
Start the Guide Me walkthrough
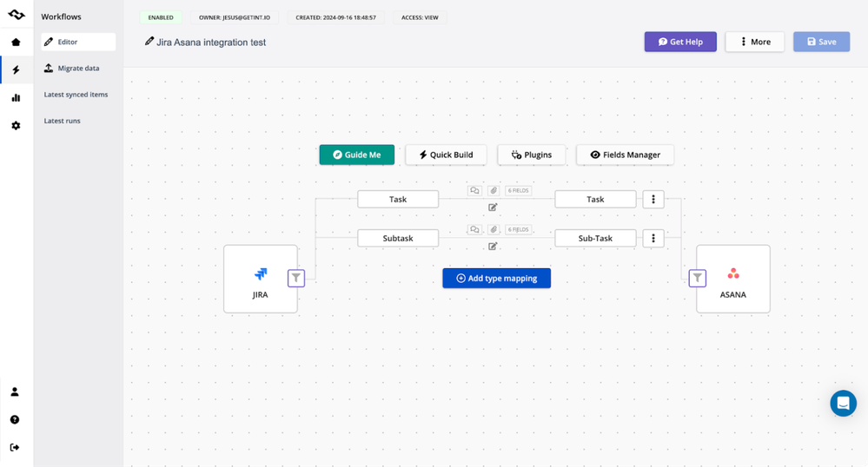pos(357,155)
